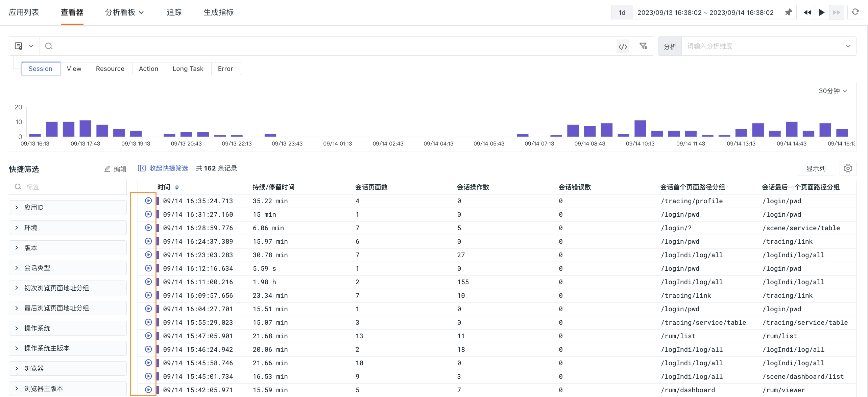The height and width of the screenshot is (397, 868).
Task: Switch data type to Long Task
Action: coord(188,69)
